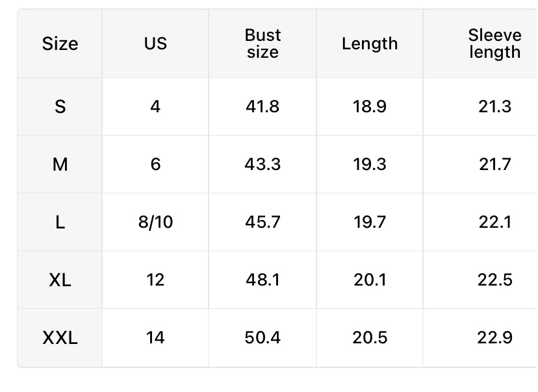Click sleeve length value 22.5
538x392 pixels.
point(495,280)
